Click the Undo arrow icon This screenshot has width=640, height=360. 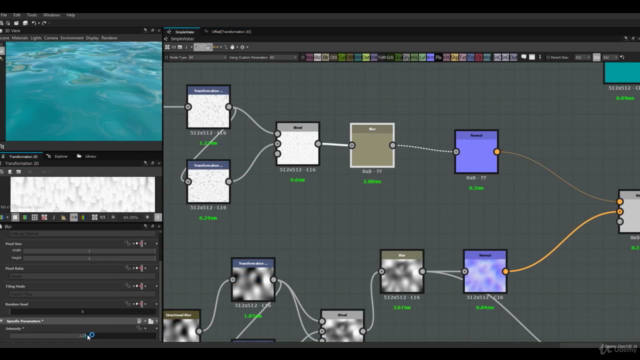(x=34, y=23)
